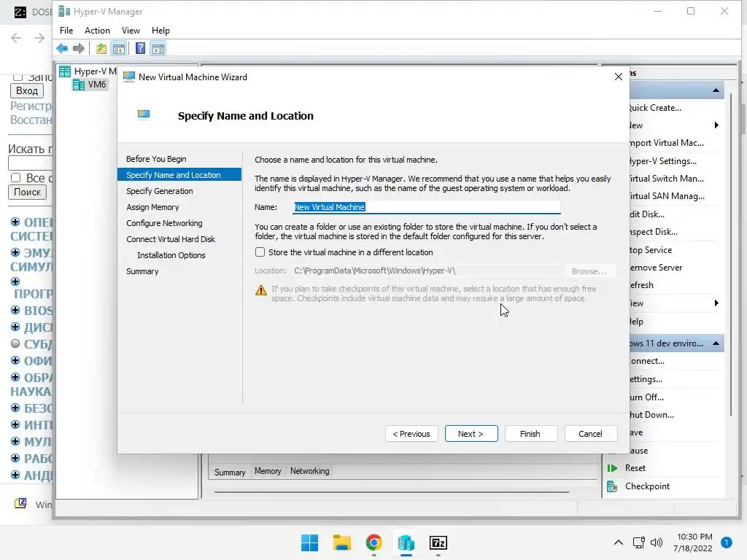Click the Next button in wizard
747x560 pixels.
(471, 434)
